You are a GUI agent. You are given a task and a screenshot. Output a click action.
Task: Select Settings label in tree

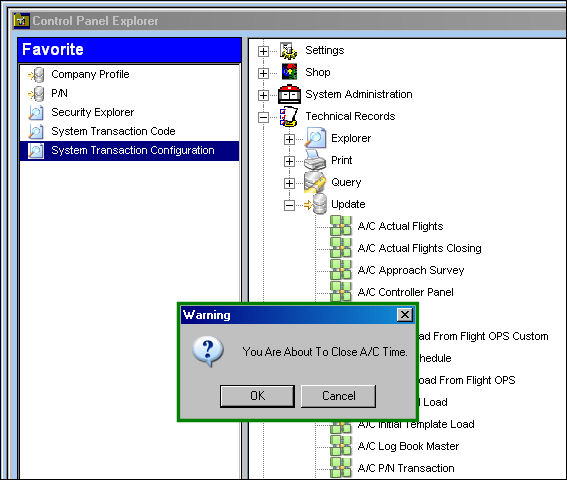pyautogui.click(x=324, y=50)
